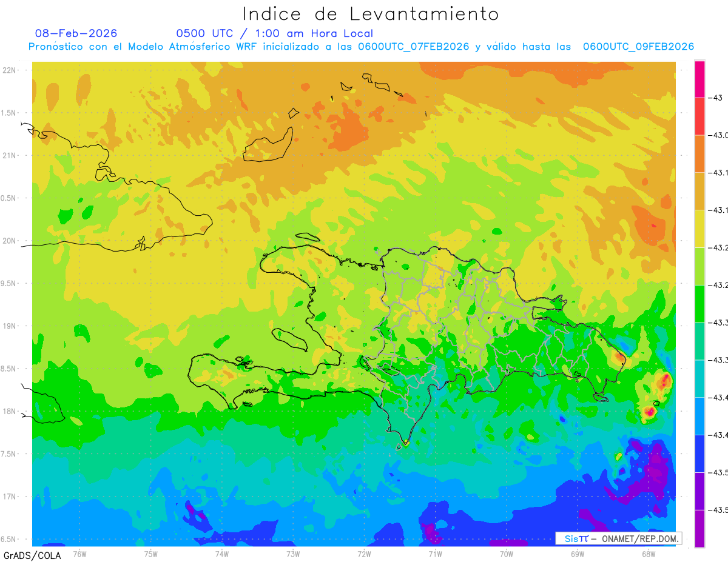Screen dimensions: 728x562
Task: Click the 'Indice de Levantamiento' chart title
Action: [x=371, y=13]
